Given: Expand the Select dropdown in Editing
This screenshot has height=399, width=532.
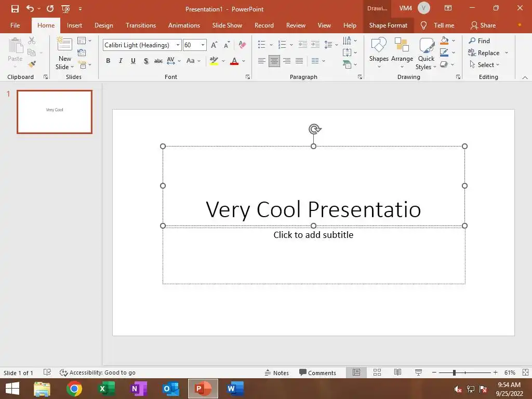Looking at the screenshot, I should [485, 65].
